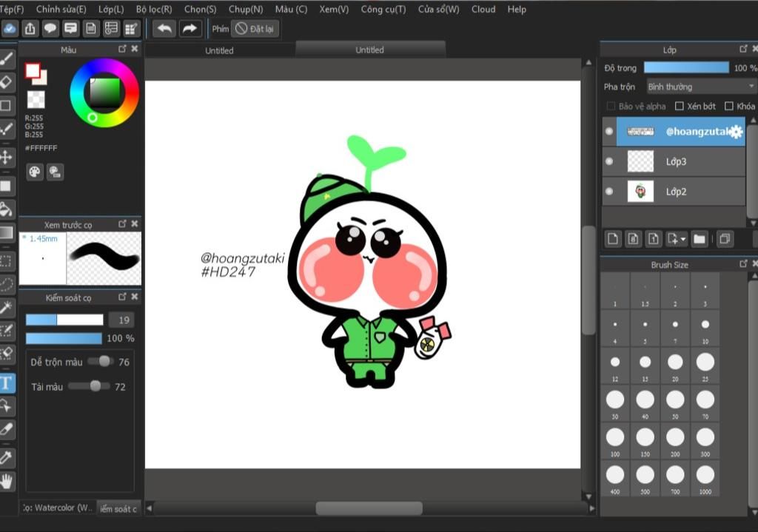Viewport: 758px width, 532px height.
Task: Click the brush size value field 19
Action: [x=121, y=320]
